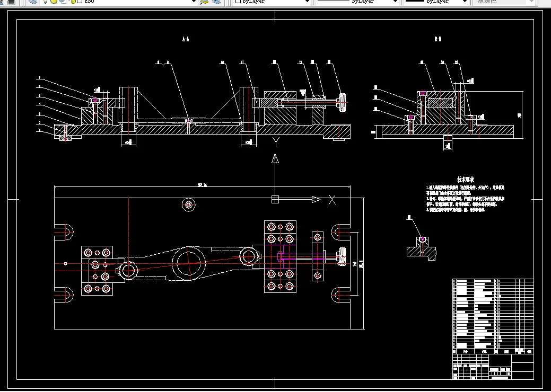The width and height of the screenshot is (551, 392).
Task: Click the UCS Y axis label
Action: click(x=276, y=142)
